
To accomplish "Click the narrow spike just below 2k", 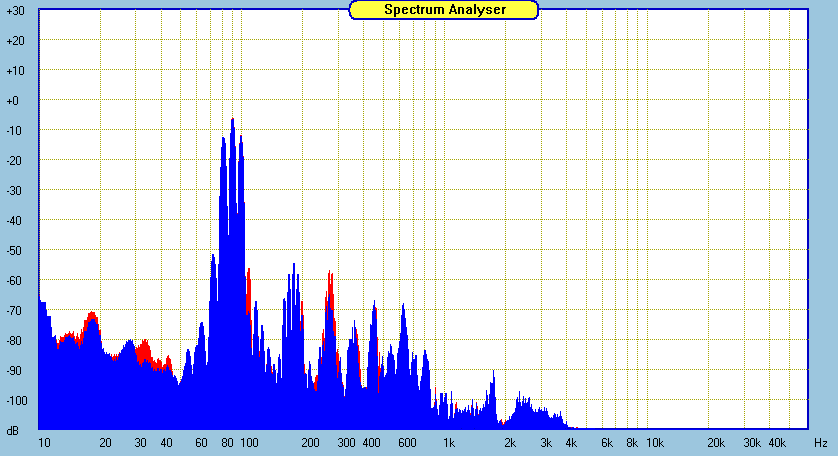I will 493,374.
